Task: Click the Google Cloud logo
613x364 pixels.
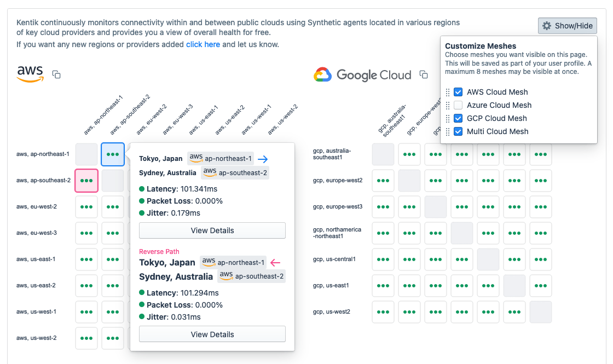Action: [x=363, y=75]
